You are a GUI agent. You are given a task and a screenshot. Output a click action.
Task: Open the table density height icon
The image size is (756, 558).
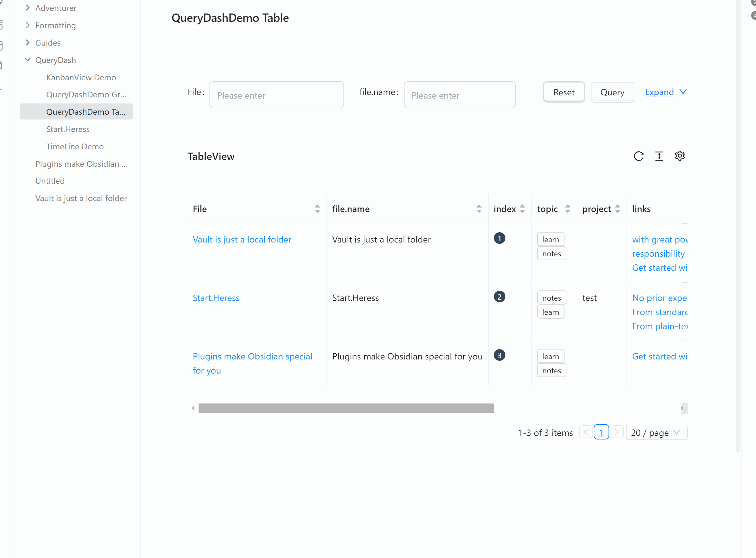coord(659,156)
